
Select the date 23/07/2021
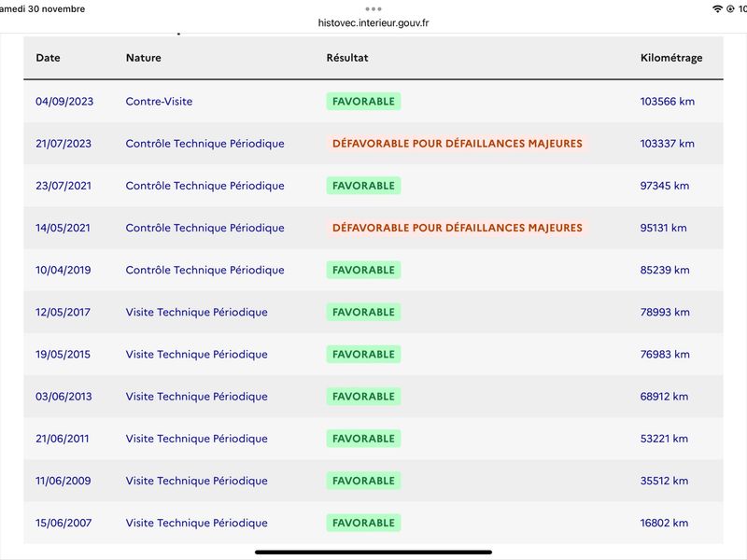[x=63, y=186]
